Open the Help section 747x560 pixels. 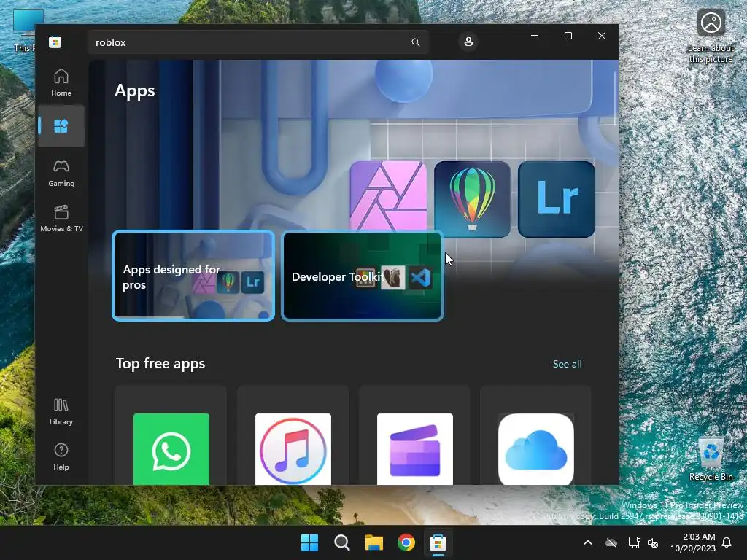(x=61, y=457)
